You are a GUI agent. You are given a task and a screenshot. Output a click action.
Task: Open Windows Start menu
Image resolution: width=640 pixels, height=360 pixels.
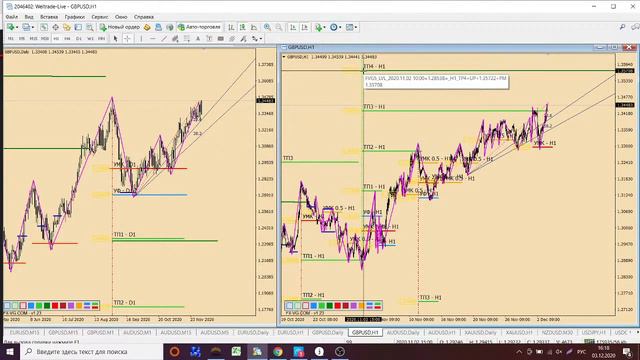coord(10,351)
